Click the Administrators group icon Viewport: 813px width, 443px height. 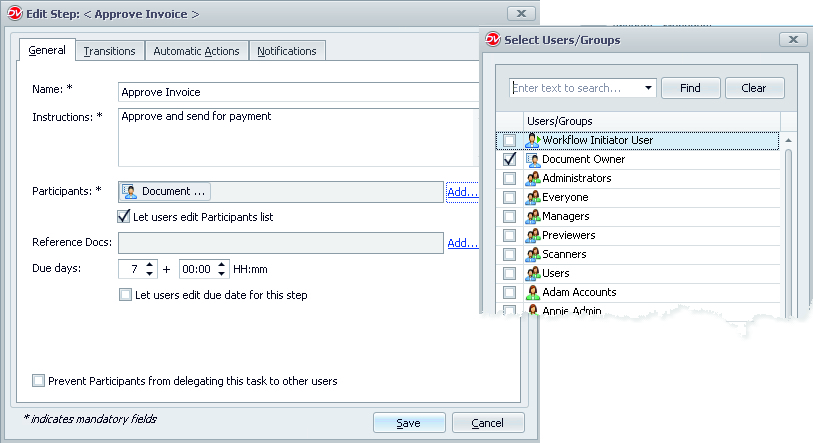[x=532, y=178]
